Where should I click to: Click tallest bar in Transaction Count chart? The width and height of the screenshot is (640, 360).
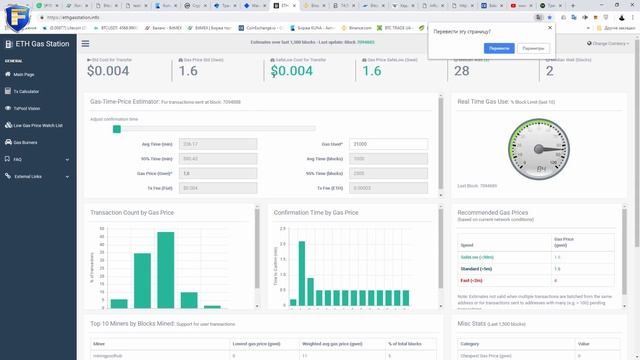(x=166, y=270)
